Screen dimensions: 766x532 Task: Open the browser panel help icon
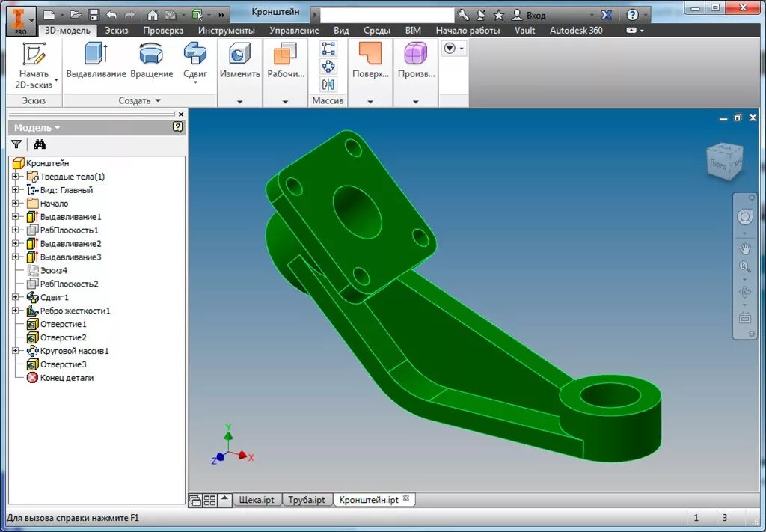point(178,127)
